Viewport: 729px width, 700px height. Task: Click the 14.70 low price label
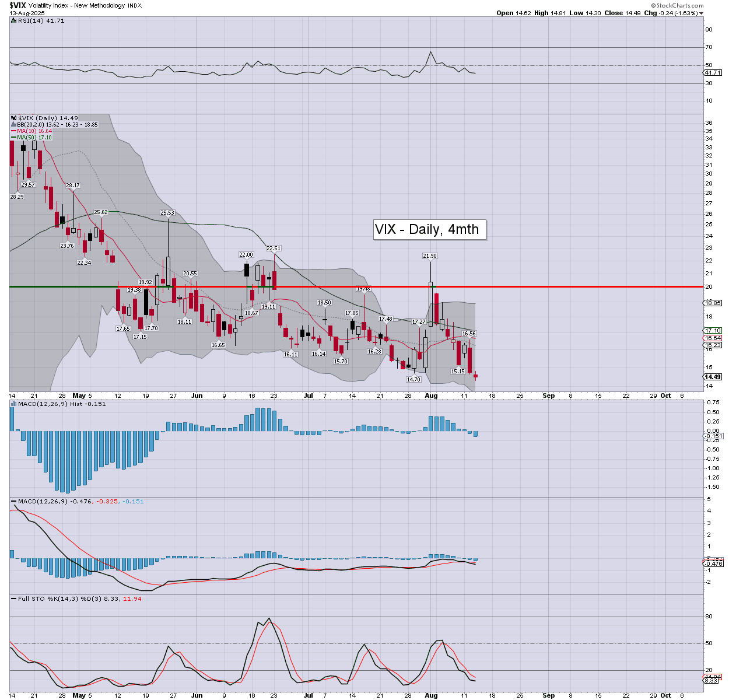[x=413, y=379]
